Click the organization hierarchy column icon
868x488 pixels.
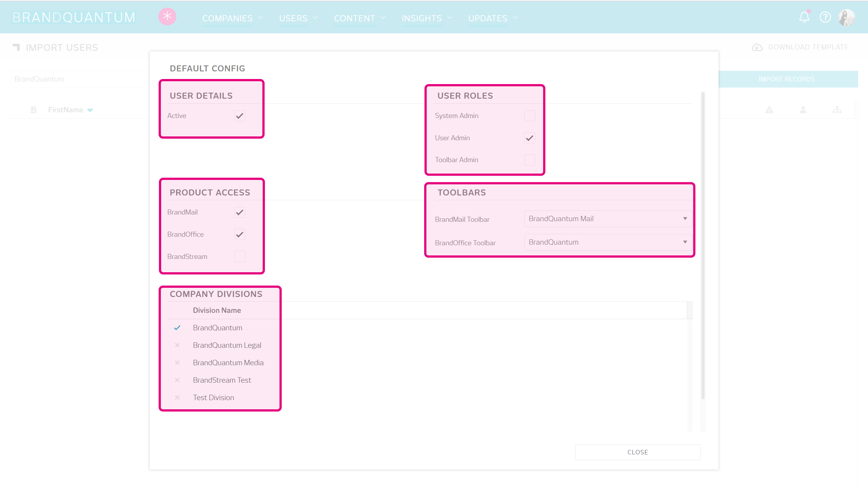coord(837,110)
